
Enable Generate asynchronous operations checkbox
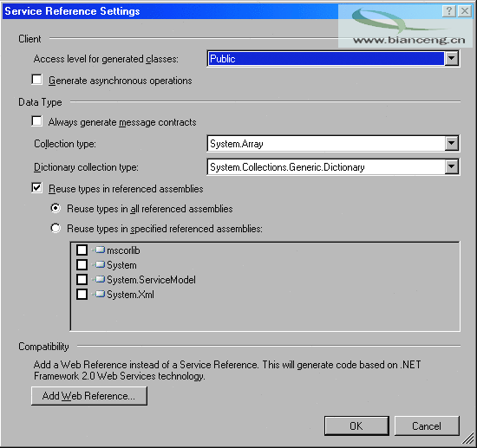point(36,80)
